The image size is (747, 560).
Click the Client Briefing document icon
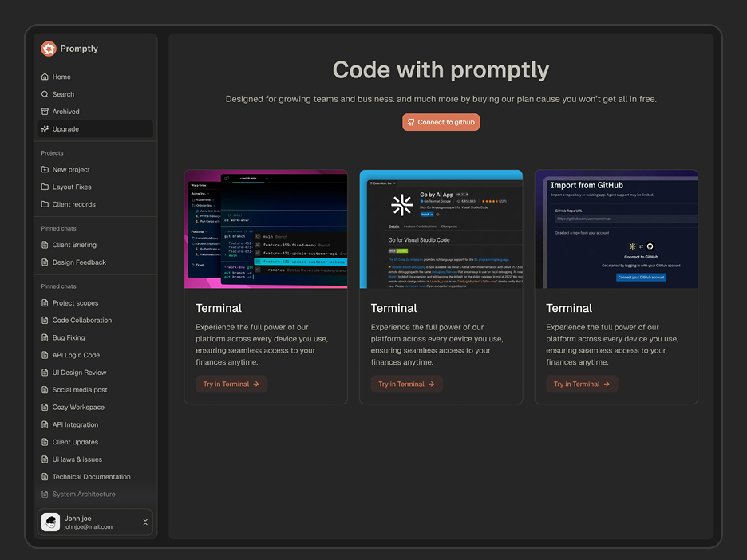click(45, 245)
